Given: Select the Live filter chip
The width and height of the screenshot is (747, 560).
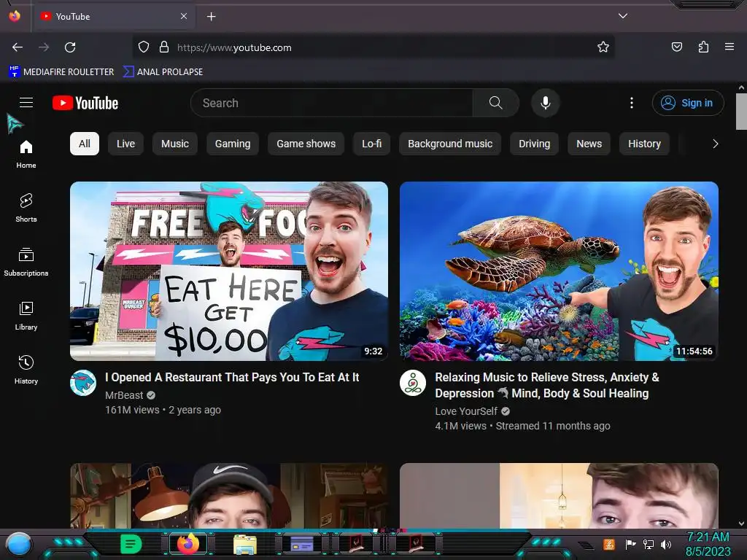Looking at the screenshot, I should point(125,144).
